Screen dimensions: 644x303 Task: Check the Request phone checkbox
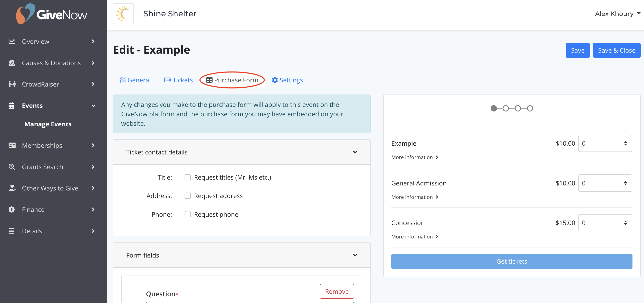click(188, 214)
